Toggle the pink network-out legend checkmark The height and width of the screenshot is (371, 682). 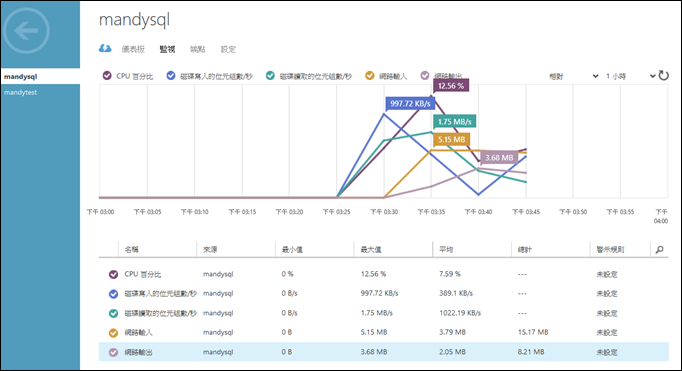pos(425,76)
